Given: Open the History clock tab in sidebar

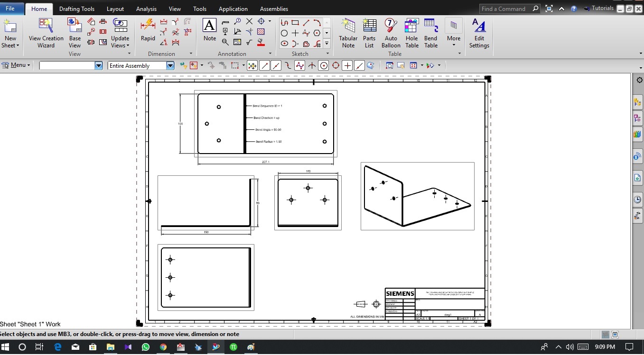Looking at the screenshot, I should (x=637, y=200).
